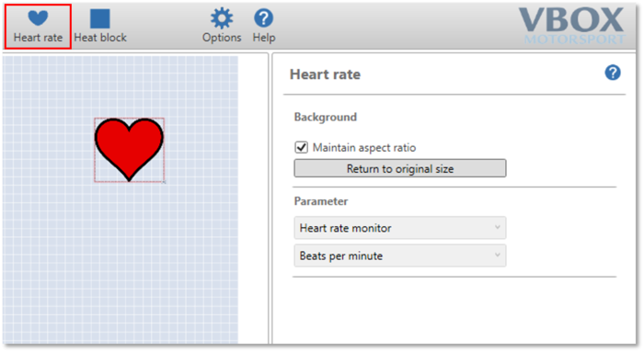Click the Background section heading
Image resolution: width=644 pixels, height=352 pixels.
(326, 118)
